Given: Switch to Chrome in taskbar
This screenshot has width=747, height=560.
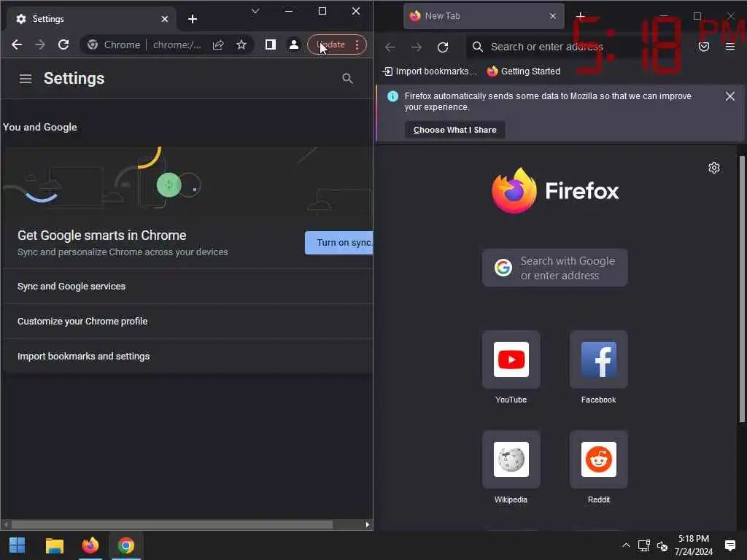Looking at the screenshot, I should 126,545.
